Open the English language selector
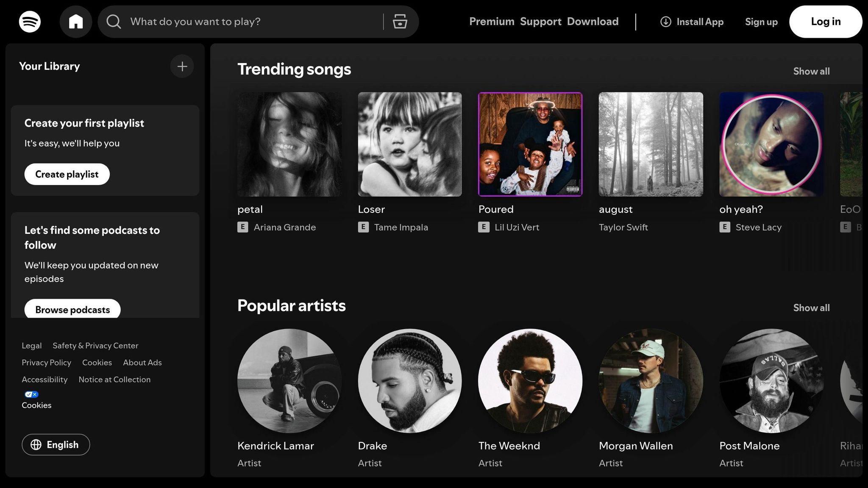Screen dimensions: 868x488 point(56,444)
